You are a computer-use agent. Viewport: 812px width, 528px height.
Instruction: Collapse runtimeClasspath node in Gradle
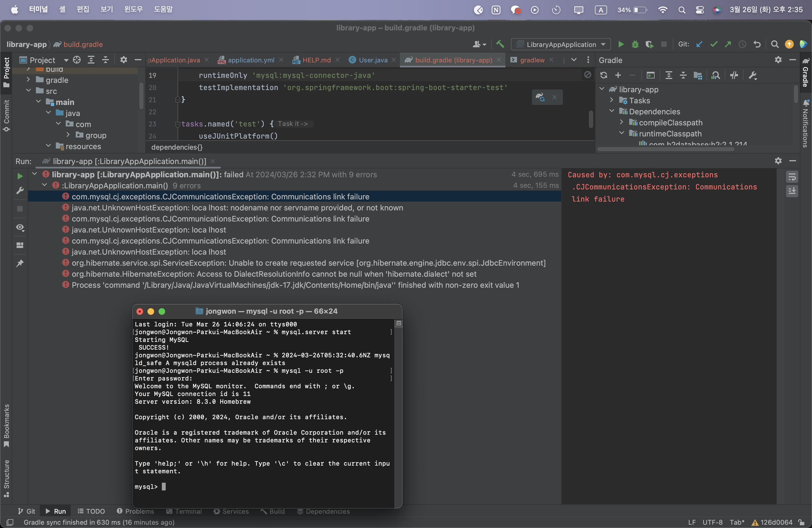pyautogui.click(x=622, y=133)
